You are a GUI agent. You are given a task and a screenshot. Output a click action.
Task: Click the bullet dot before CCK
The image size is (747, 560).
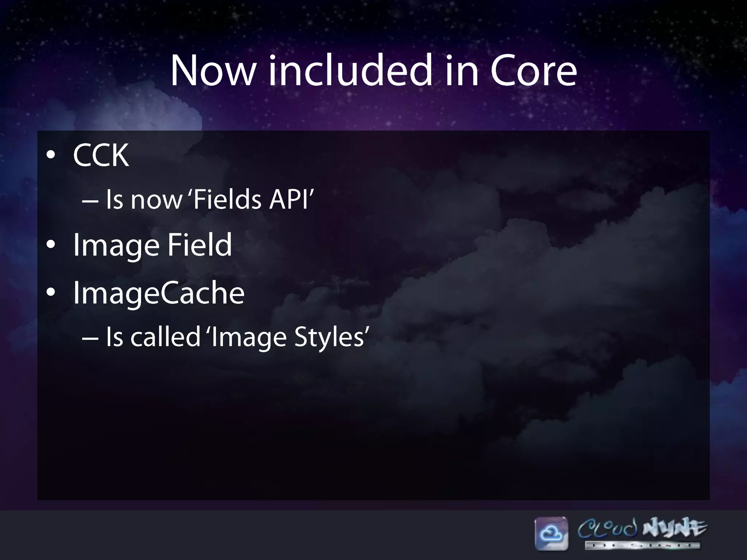(x=51, y=155)
